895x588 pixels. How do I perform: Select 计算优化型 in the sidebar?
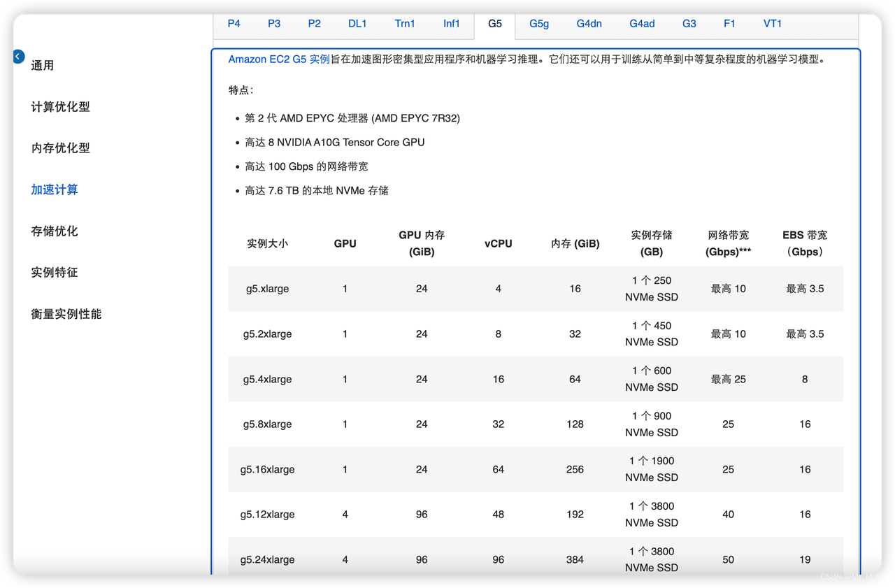(60, 106)
